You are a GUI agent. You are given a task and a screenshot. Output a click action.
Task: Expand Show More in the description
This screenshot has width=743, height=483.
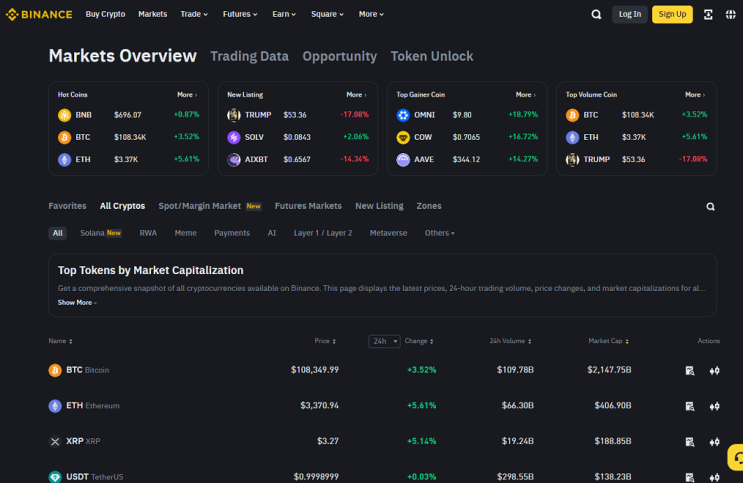click(77, 302)
